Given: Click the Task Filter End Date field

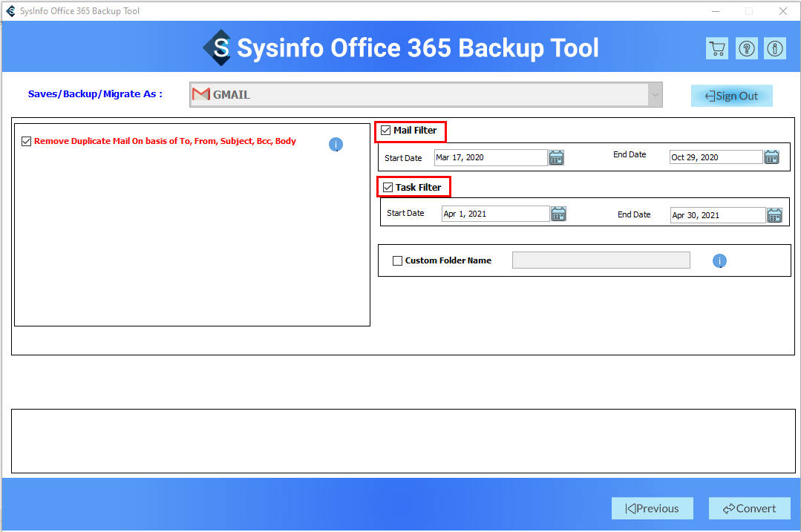Looking at the screenshot, I should point(717,215).
